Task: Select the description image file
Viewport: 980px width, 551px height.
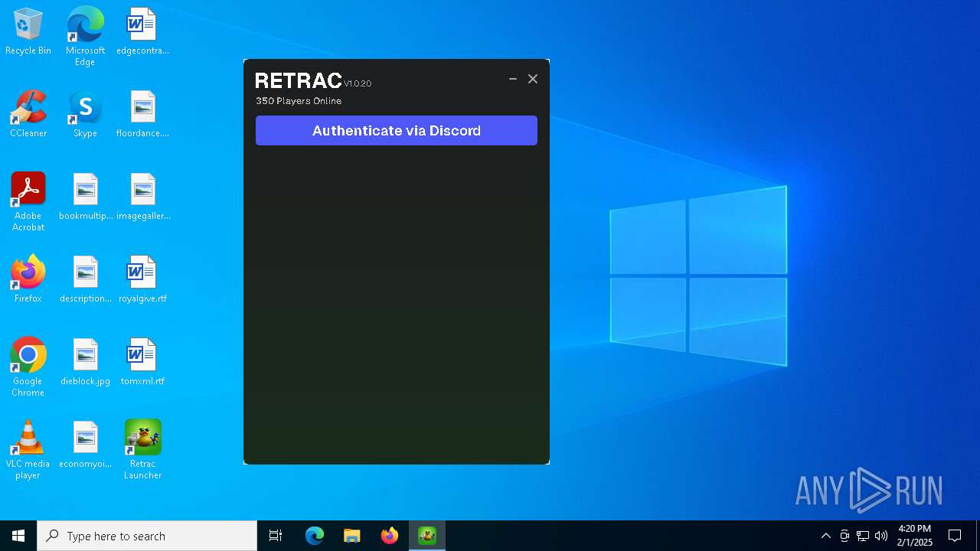Action: 85,280
